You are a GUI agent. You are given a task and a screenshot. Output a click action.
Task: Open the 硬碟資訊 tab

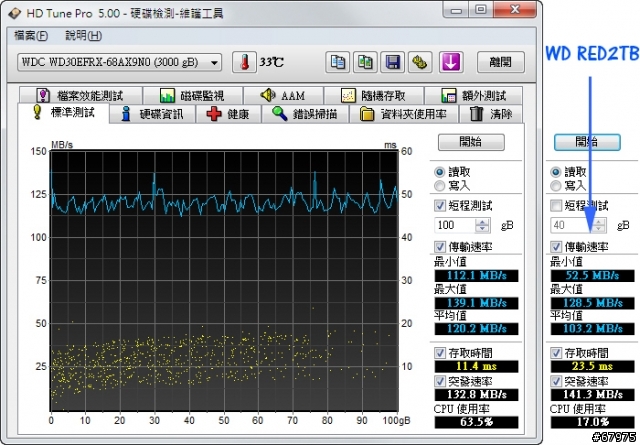[x=153, y=114]
